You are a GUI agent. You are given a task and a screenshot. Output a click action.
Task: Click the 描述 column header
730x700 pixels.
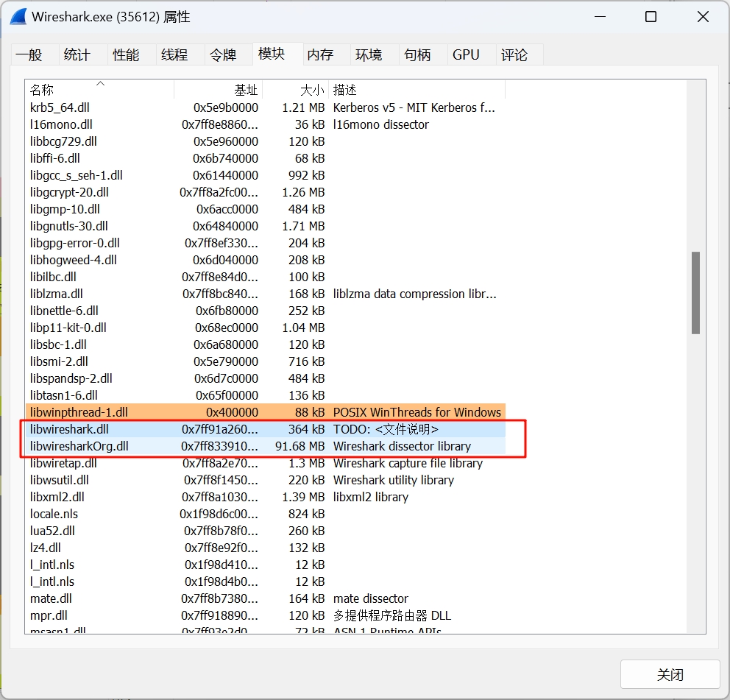click(417, 90)
